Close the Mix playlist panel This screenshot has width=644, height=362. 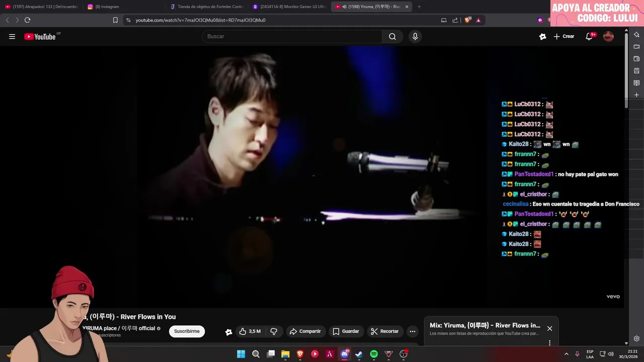click(549, 328)
